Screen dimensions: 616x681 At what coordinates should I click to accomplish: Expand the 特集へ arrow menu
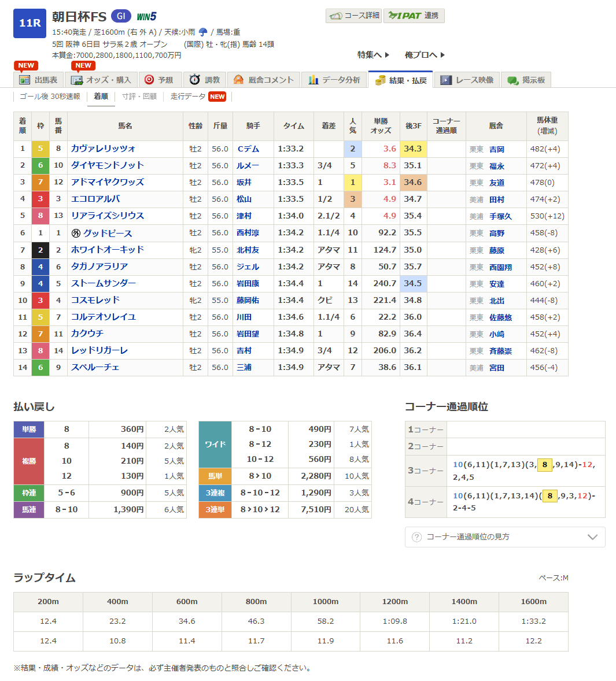[373, 55]
